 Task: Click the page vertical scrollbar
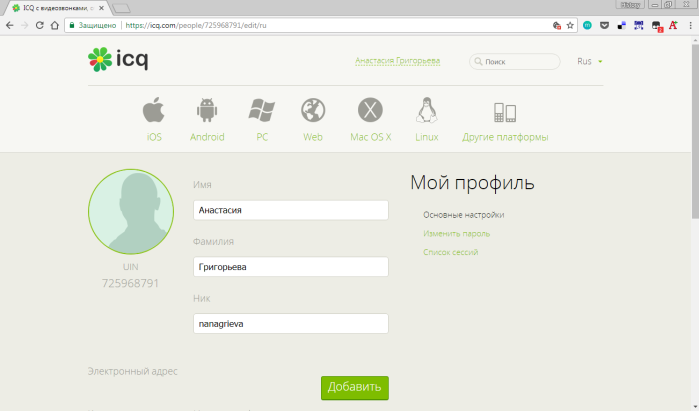(695, 132)
